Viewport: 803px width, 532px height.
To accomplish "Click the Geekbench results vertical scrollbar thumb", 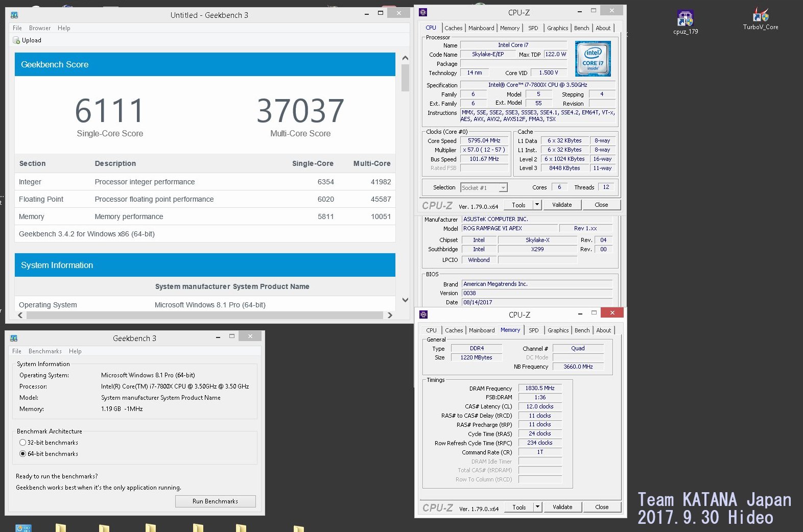I will pos(405,78).
